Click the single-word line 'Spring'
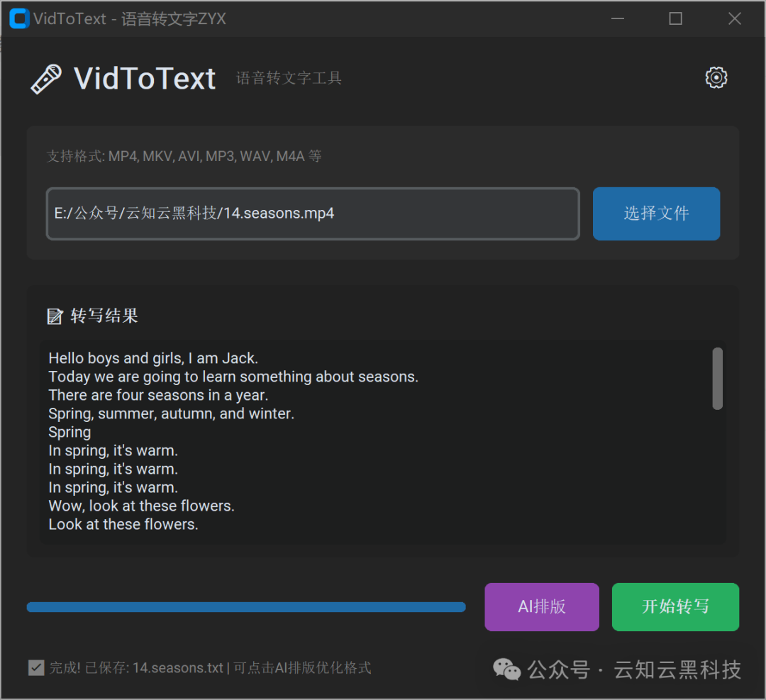Viewport: 766px width, 700px height. [x=70, y=433]
